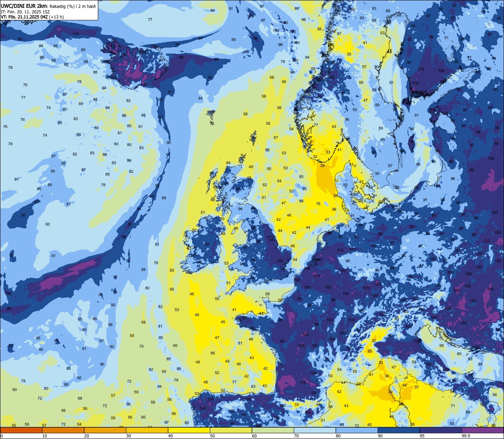This screenshot has height=439, width=504.
Task: Click the 90–95 dark blue legend segment
Action: click(x=398, y=430)
